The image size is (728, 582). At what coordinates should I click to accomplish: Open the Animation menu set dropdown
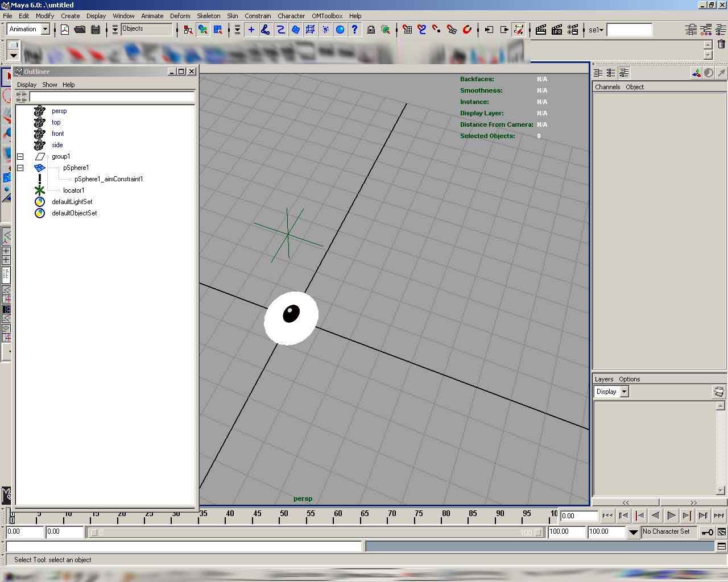tap(45, 29)
